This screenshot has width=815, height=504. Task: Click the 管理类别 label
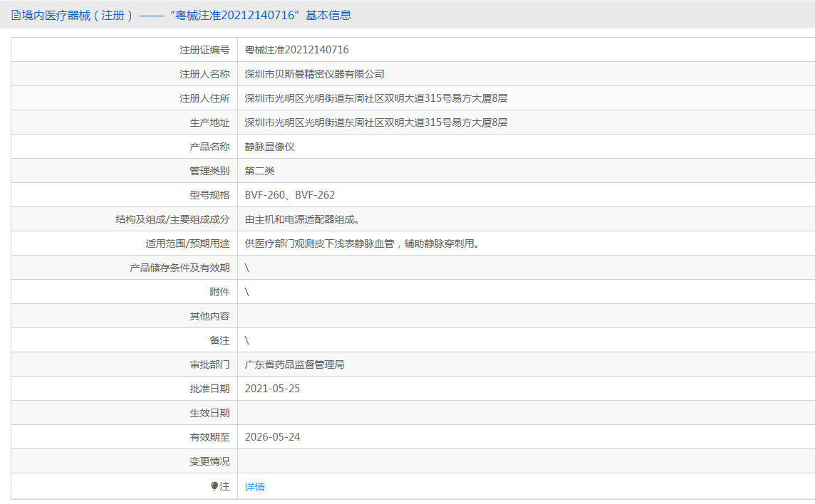coord(209,171)
